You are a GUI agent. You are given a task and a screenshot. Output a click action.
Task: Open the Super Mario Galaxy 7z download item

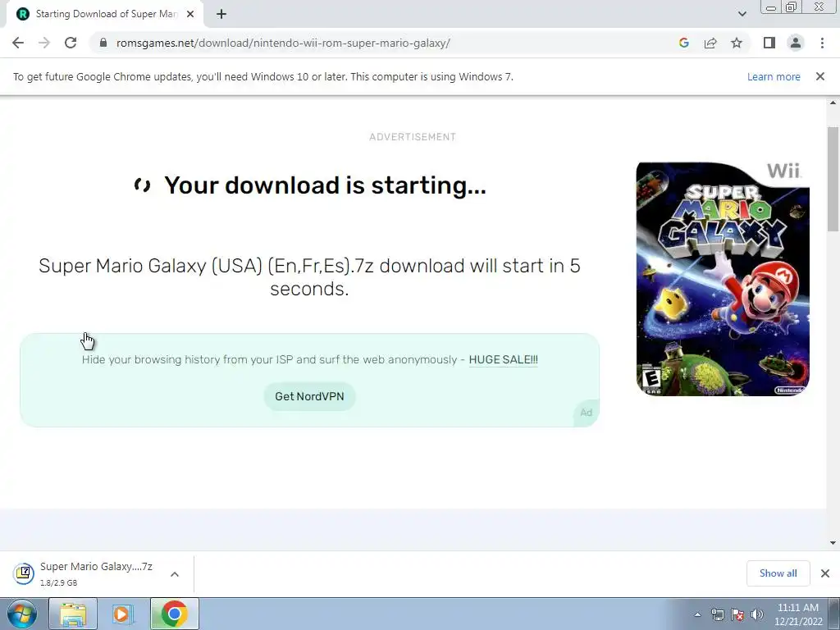pos(97,573)
